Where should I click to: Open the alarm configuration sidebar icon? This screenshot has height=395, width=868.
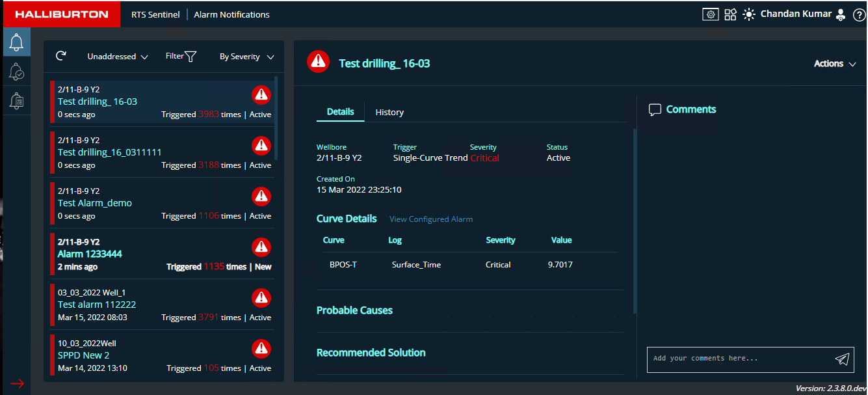[16, 101]
